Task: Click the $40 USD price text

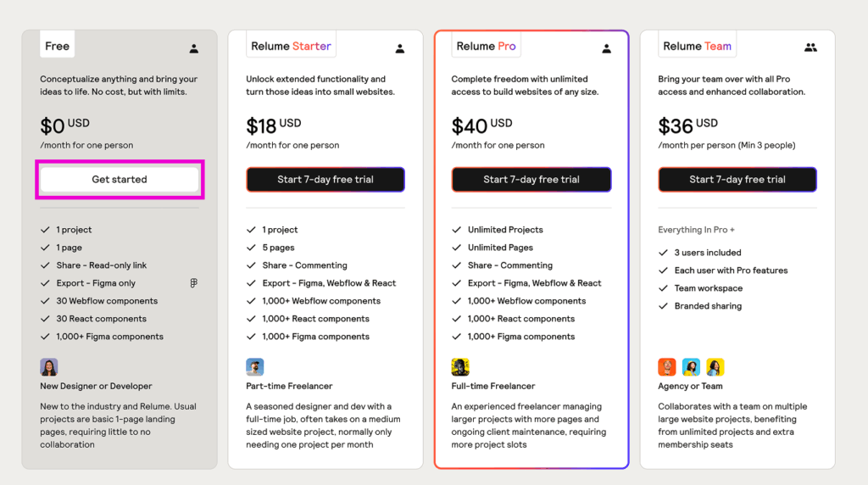Action: click(x=481, y=126)
